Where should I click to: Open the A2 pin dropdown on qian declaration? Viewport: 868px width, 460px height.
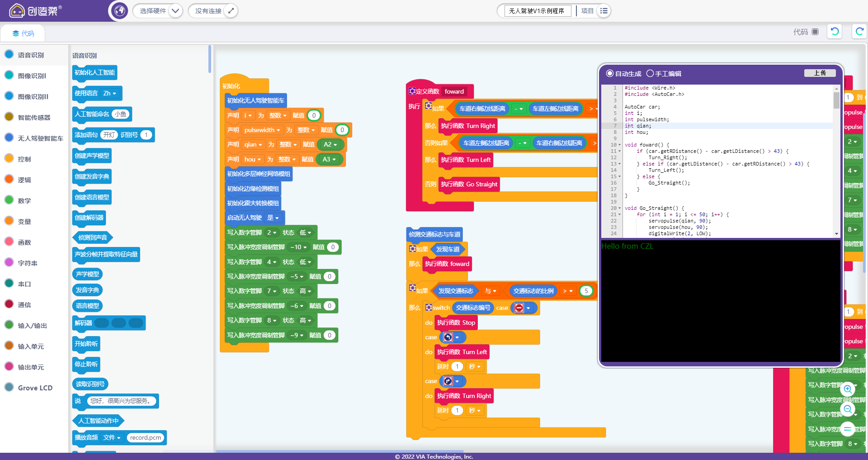[x=330, y=145]
